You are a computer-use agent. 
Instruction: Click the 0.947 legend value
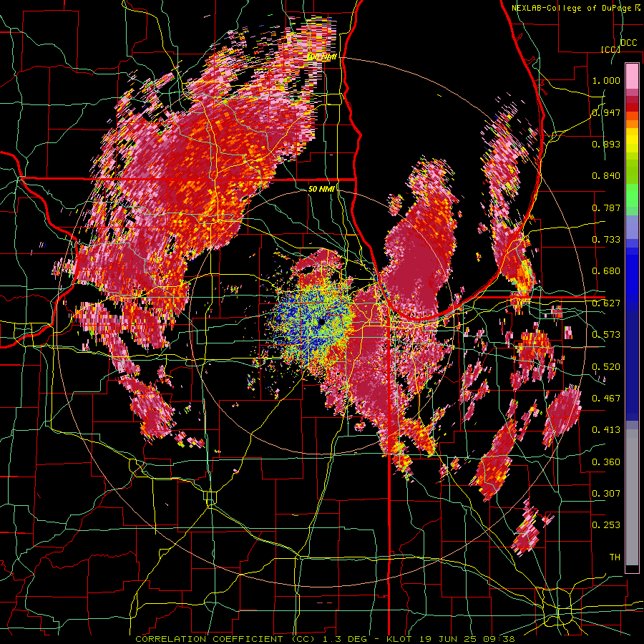point(606,112)
